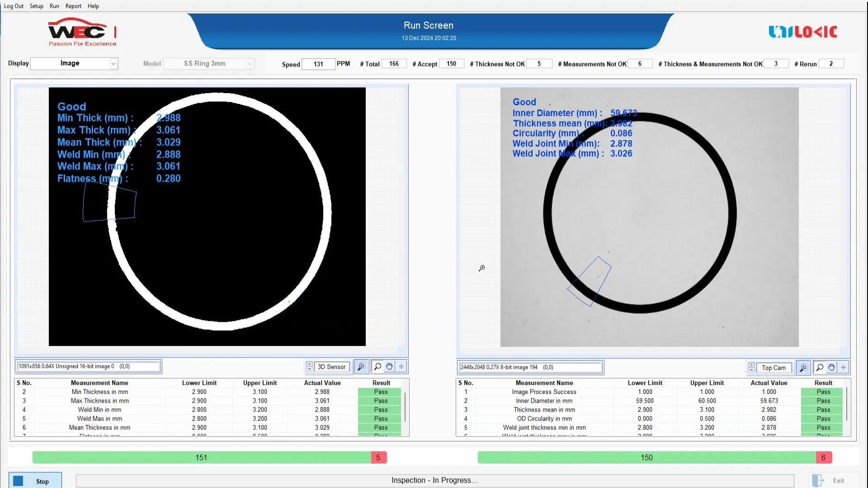The image size is (868, 488).
Task: Click zoom-to-fit icon beside Top Cam
Action: coord(803,368)
